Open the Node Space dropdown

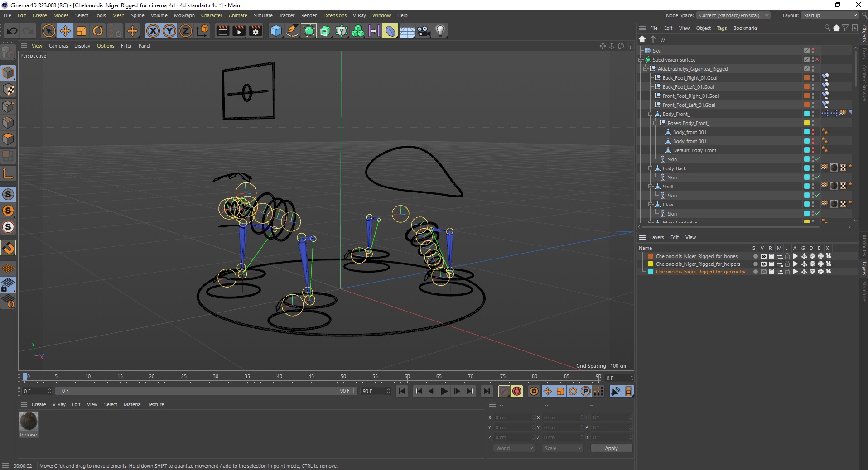coord(733,15)
